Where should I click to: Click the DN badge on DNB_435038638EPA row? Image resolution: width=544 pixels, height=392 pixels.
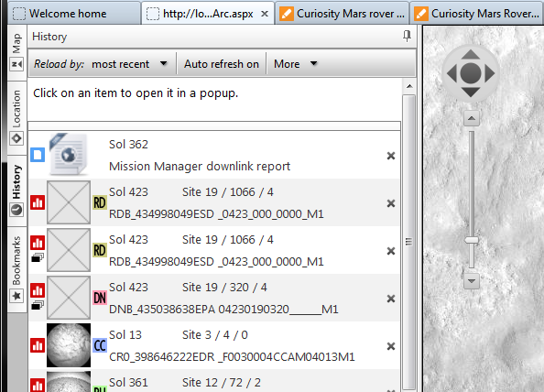pos(100,298)
